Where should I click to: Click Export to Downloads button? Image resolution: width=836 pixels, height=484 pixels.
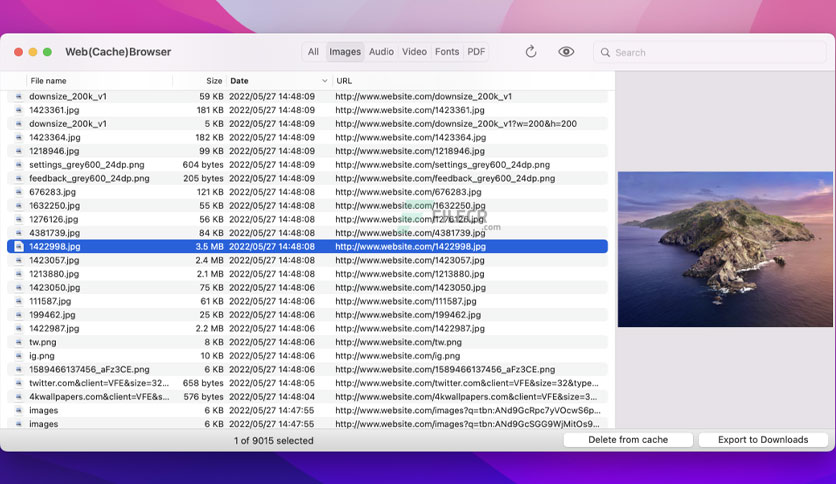pyautogui.click(x=763, y=440)
